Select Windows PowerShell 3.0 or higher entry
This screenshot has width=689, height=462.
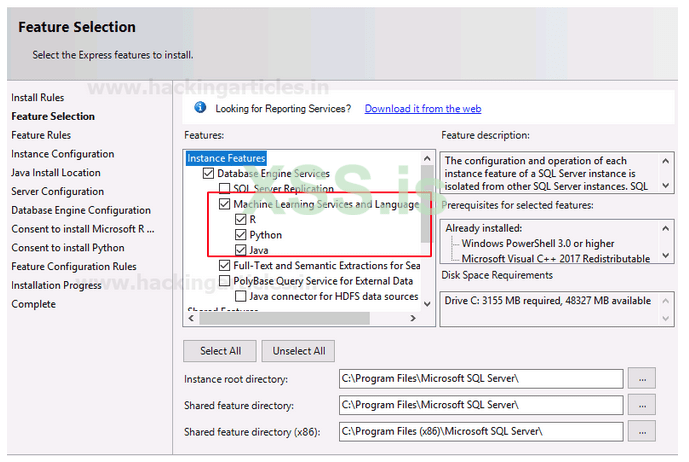pyautogui.click(x=538, y=244)
